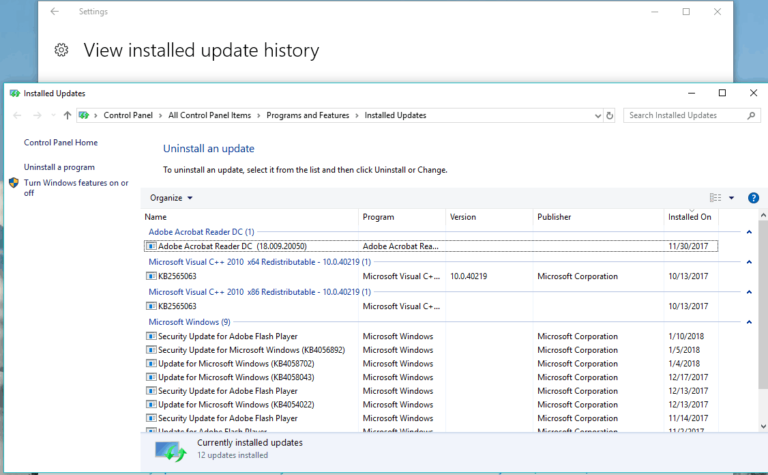Click the Up arrow navigation icon

[67, 115]
